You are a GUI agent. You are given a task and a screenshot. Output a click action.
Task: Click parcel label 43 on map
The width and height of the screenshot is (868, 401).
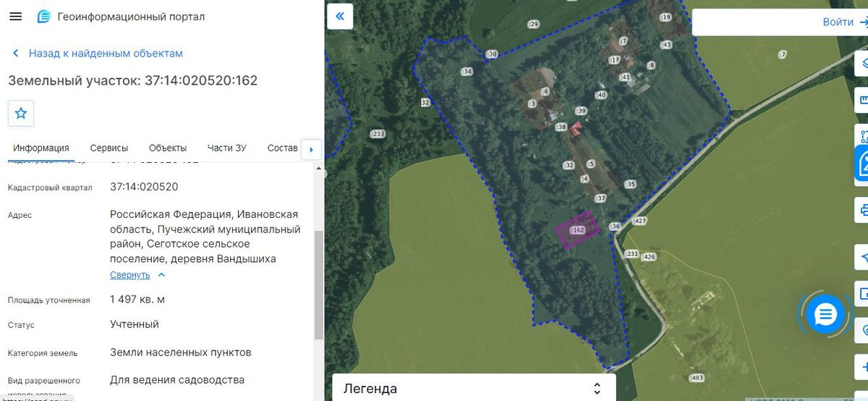pyautogui.click(x=665, y=45)
